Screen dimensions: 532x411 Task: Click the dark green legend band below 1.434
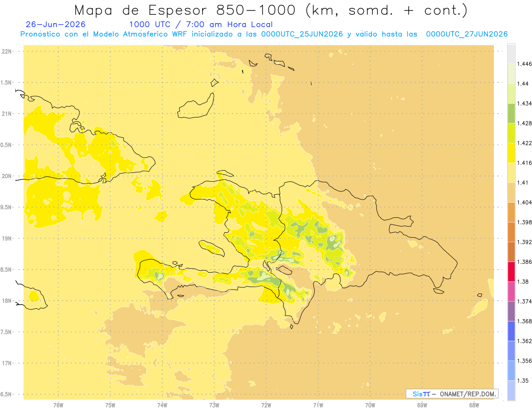coord(511,113)
